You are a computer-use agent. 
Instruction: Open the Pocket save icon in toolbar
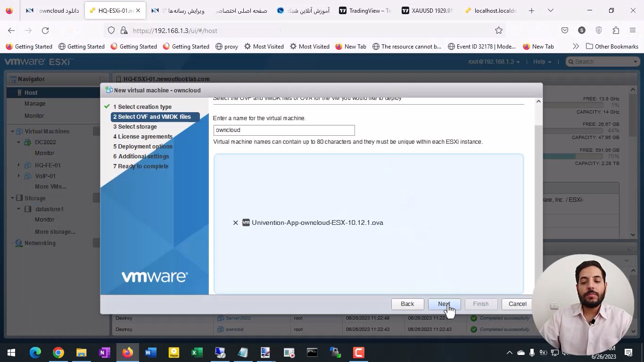(564, 30)
